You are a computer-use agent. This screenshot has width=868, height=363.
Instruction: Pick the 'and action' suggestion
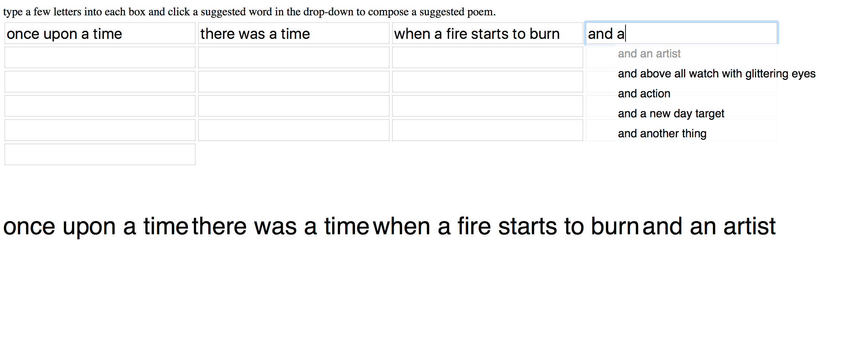[x=644, y=93]
